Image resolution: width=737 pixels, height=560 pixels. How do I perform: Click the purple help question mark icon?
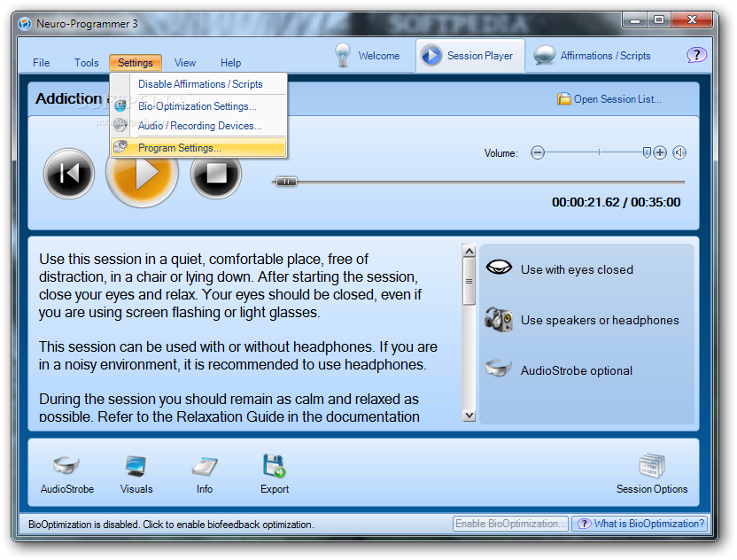pyautogui.click(x=696, y=55)
